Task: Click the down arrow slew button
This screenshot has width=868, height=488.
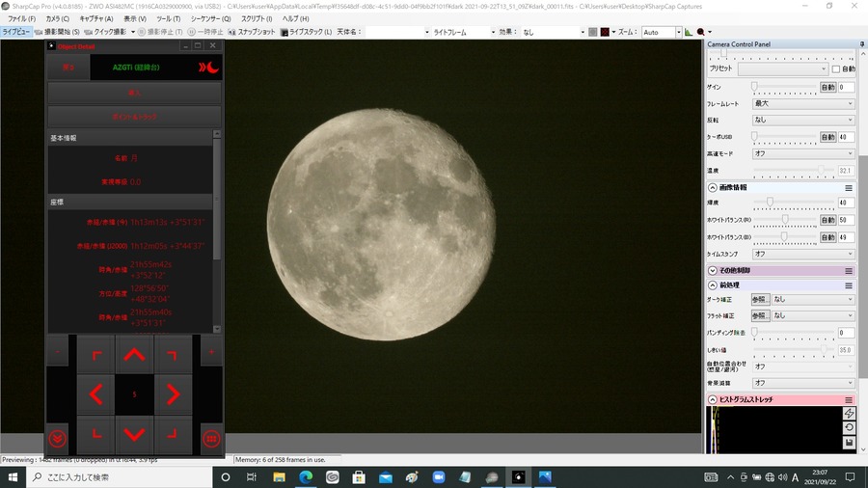Action: pos(134,434)
